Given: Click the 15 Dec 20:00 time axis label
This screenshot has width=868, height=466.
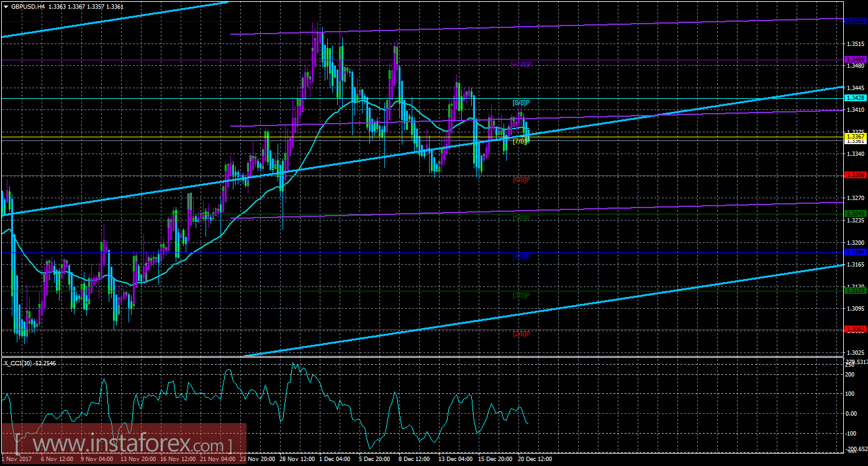Looking at the screenshot, I should point(495,459).
